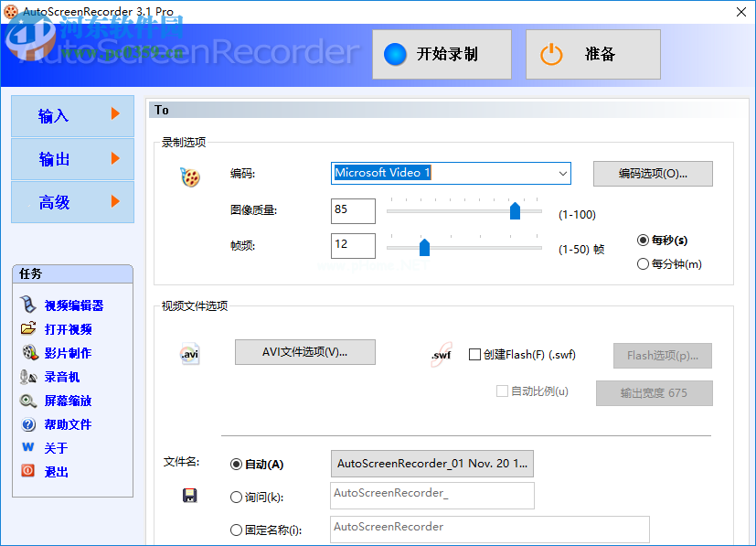The height and width of the screenshot is (546, 756).
Task: Switch to the 高级 (Advanced) section
Action: 72,201
